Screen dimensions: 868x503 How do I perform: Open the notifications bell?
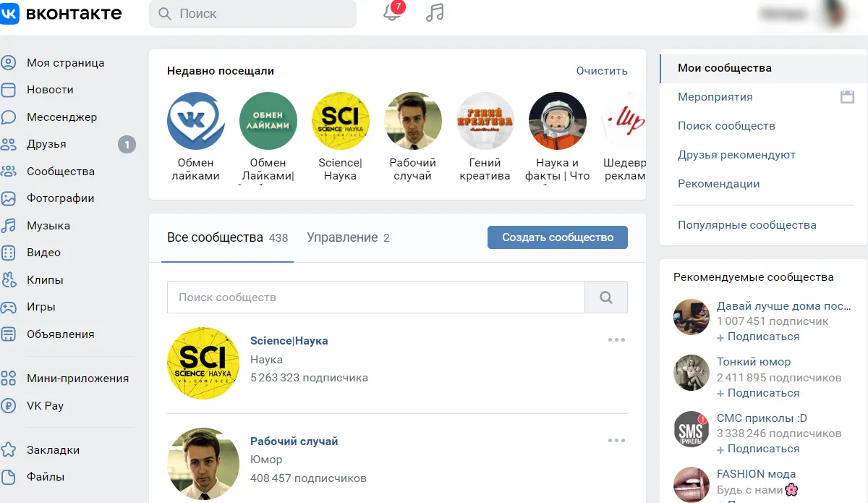[x=392, y=13]
